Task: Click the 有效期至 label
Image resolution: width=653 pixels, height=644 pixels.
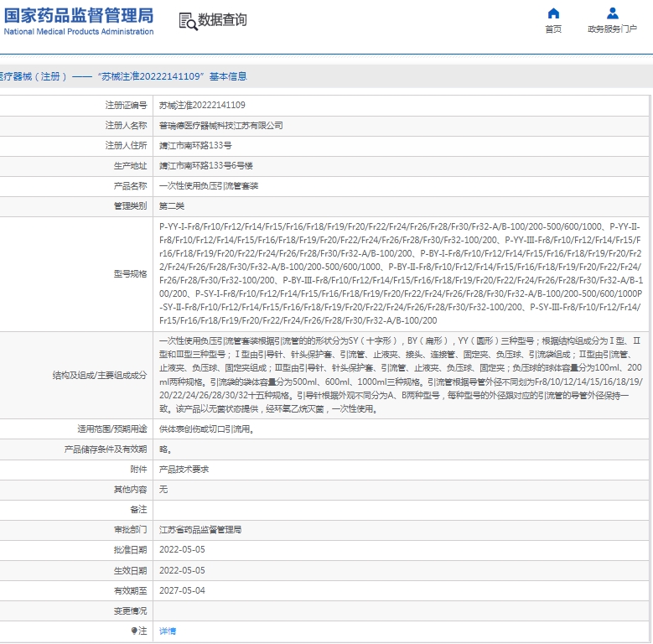Action: point(130,590)
